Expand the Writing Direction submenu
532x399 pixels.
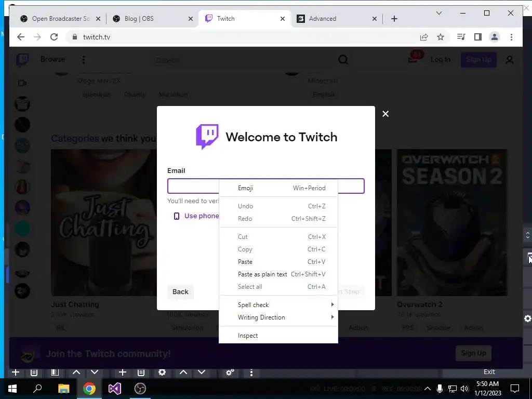(x=278, y=317)
